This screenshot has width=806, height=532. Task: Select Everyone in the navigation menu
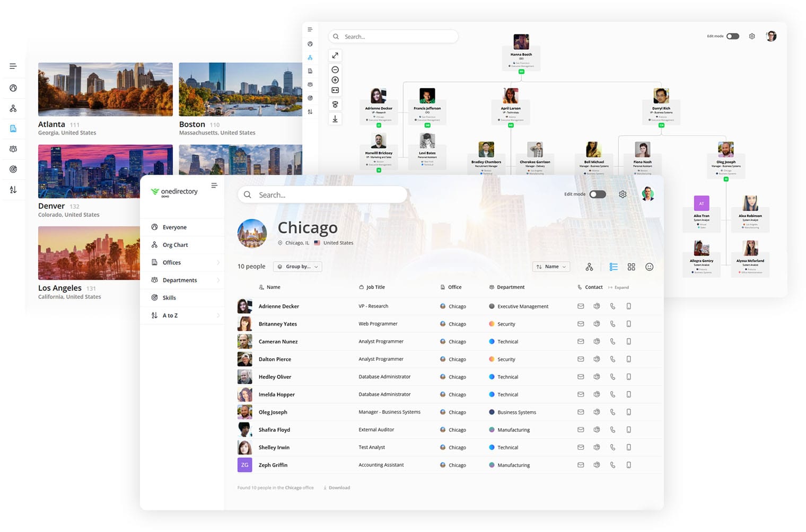pos(175,227)
